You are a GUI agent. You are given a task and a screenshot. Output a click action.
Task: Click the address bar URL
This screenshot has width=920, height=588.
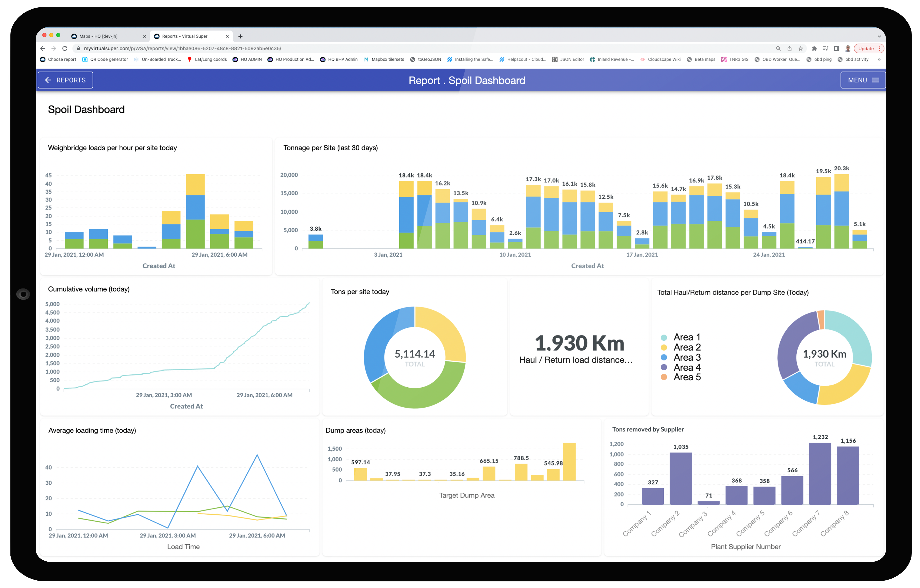point(183,49)
